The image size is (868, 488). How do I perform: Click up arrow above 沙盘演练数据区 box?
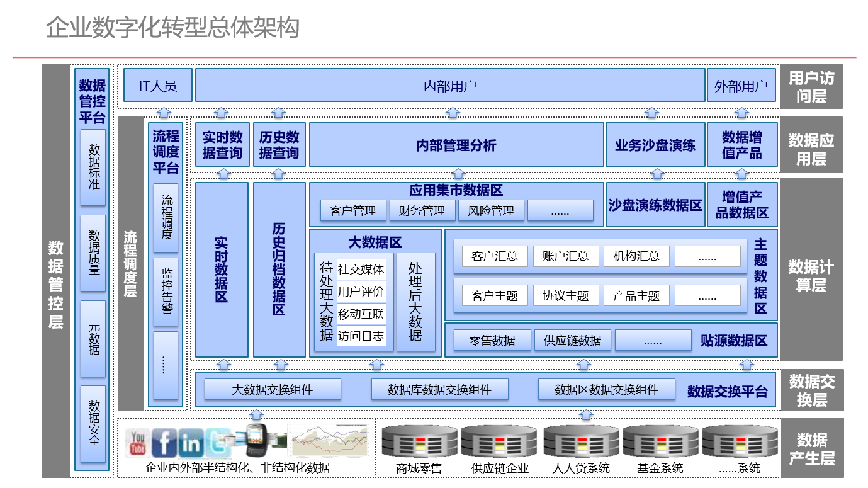(x=658, y=174)
